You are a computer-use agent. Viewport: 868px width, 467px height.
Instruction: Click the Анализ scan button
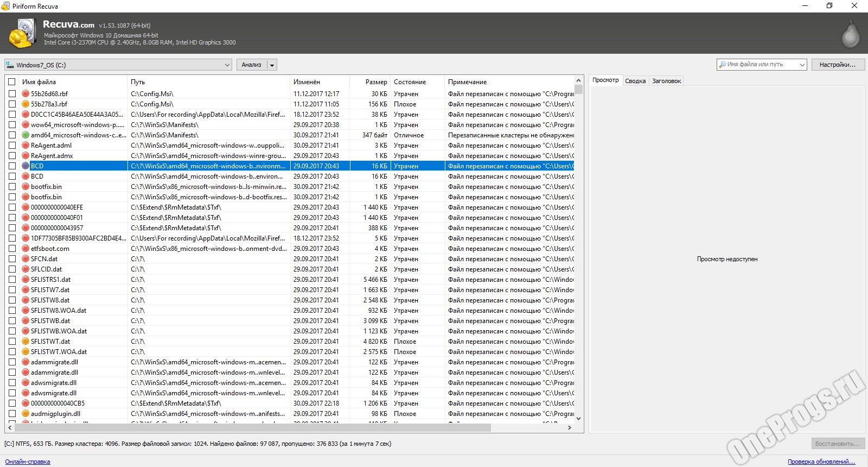[251, 65]
